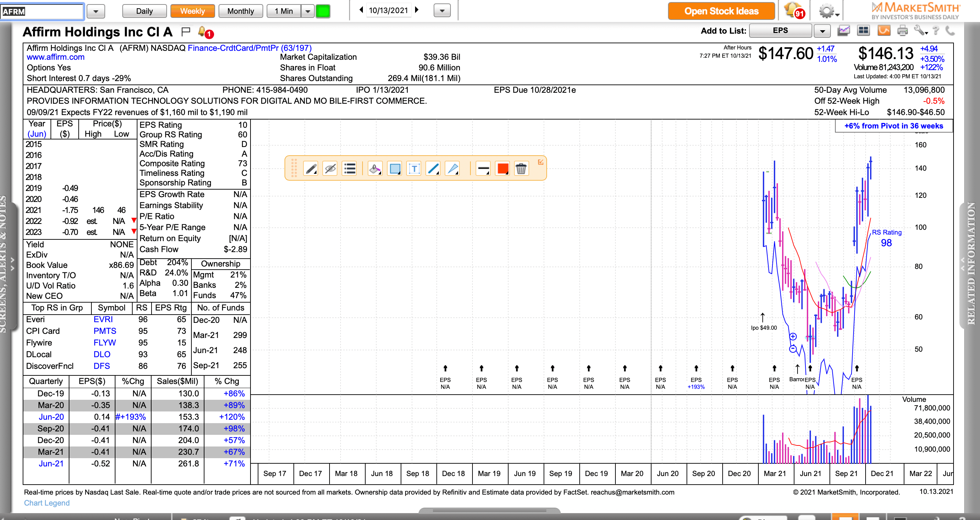Open help question mark icon
This screenshot has width=980, height=520.
point(936,31)
